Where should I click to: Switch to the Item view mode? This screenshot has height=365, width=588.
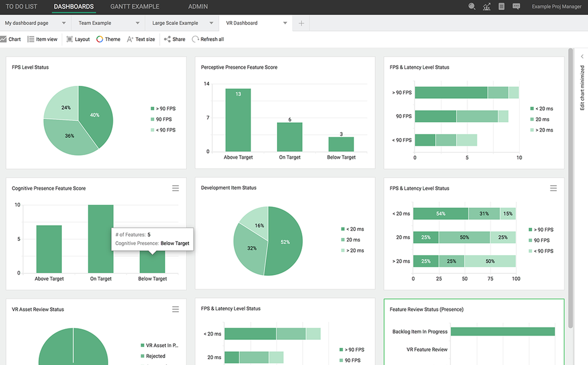42,39
